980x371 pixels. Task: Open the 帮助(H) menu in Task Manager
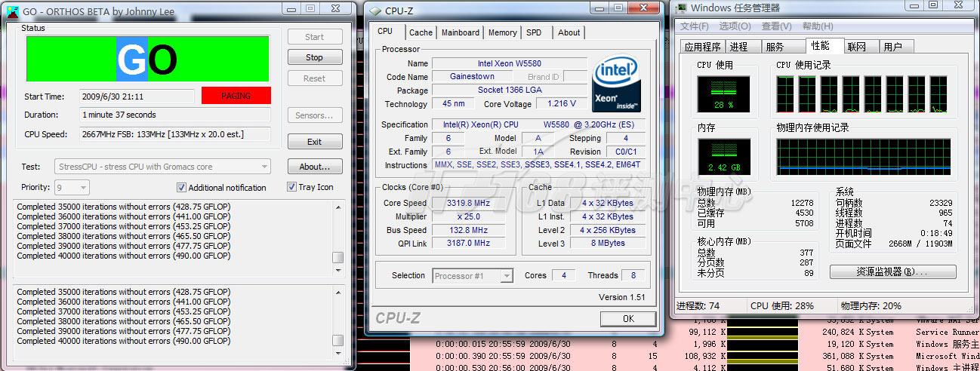pyautogui.click(x=818, y=26)
